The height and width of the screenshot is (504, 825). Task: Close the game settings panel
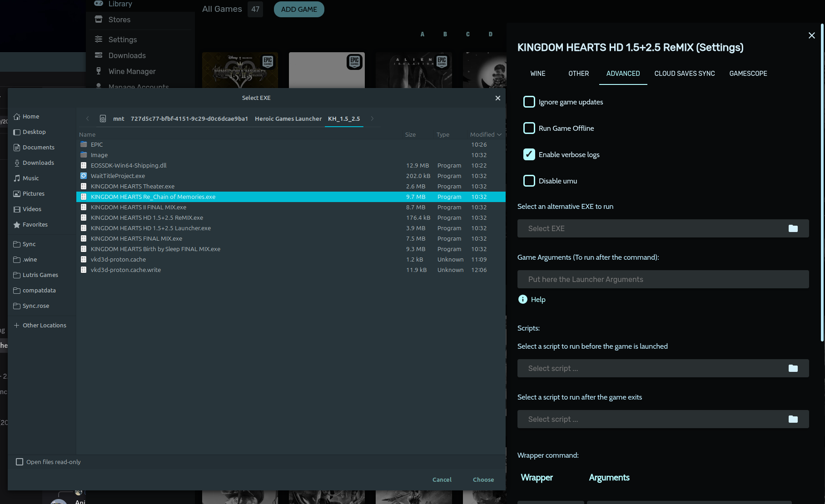[x=812, y=35]
